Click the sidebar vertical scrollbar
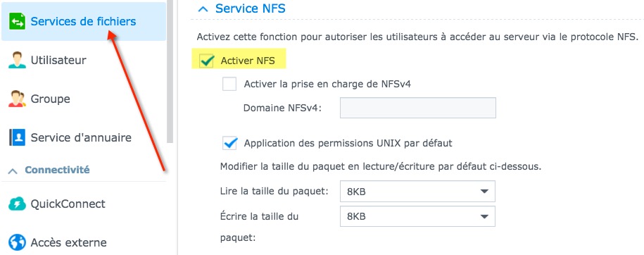 point(170,71)
